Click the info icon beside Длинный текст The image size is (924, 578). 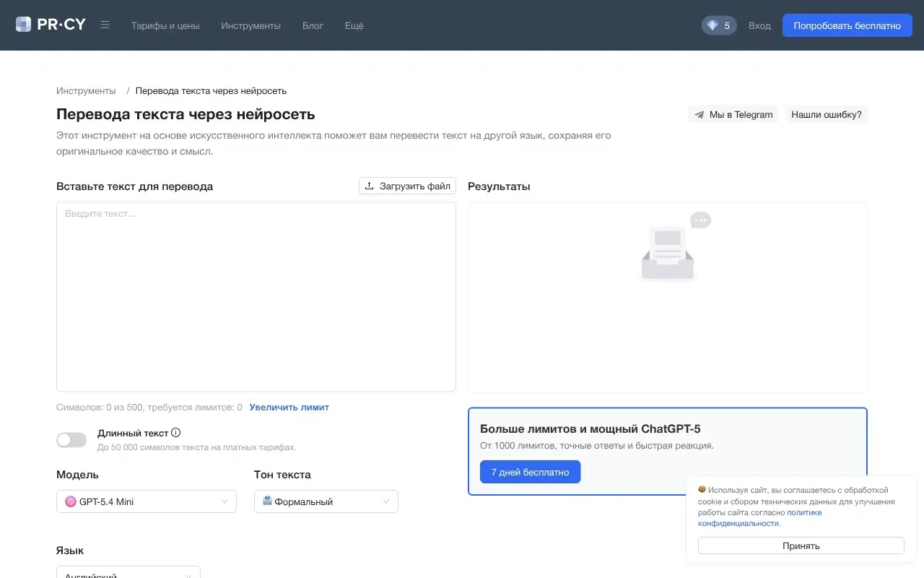[176, 433]
